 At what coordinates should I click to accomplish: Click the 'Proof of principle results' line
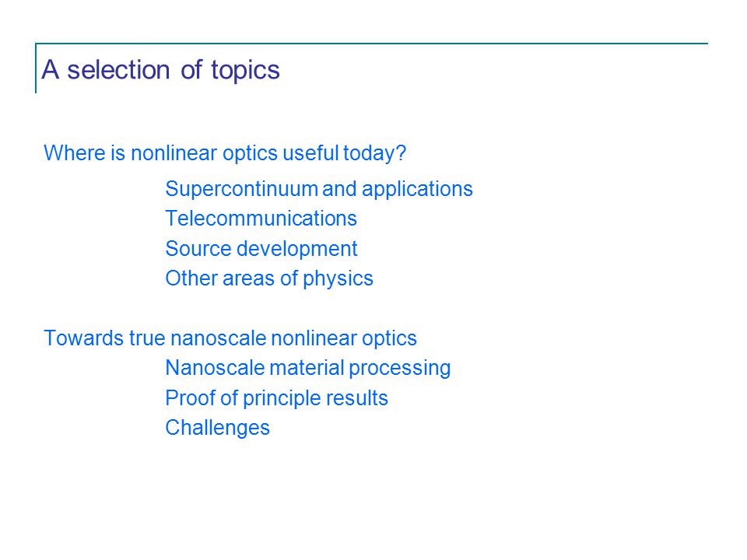pyautogui.click(x=276, y=398)
